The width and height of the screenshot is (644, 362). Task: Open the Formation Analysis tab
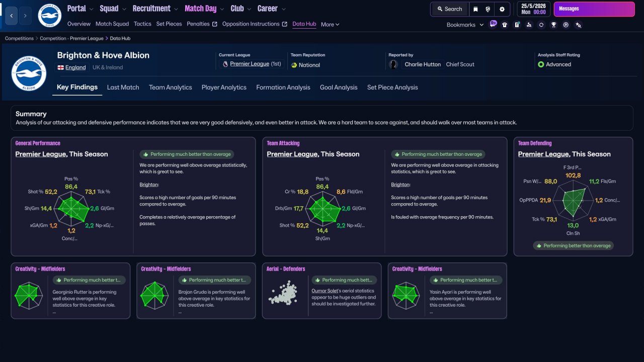[x=283, y=87]
